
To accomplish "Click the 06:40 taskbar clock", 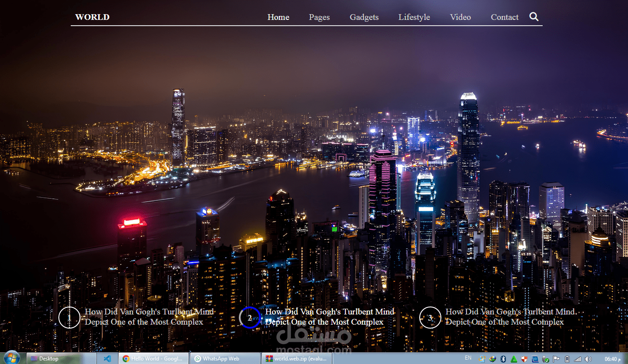I will click(613, 359).
